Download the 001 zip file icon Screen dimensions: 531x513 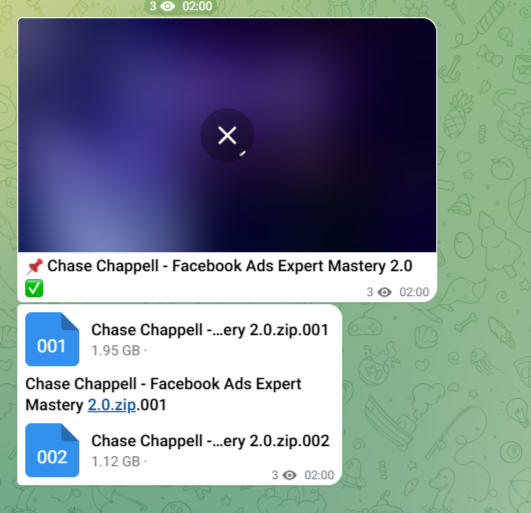coord(52,339)
